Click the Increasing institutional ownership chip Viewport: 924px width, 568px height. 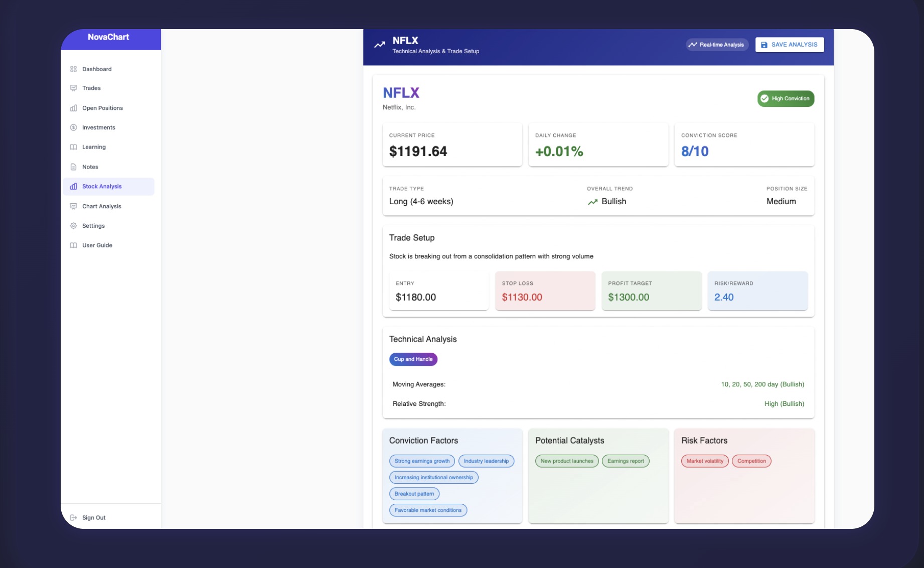coord(433,478)
